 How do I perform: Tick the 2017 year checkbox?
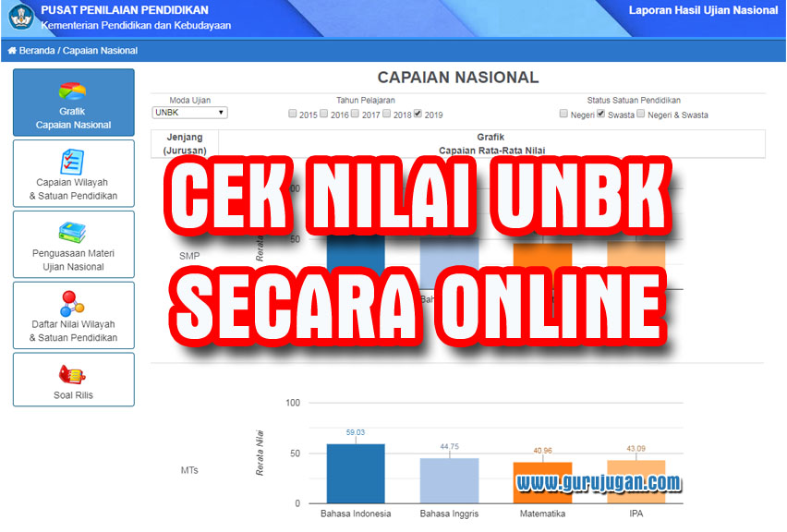(x=356, y=114)
